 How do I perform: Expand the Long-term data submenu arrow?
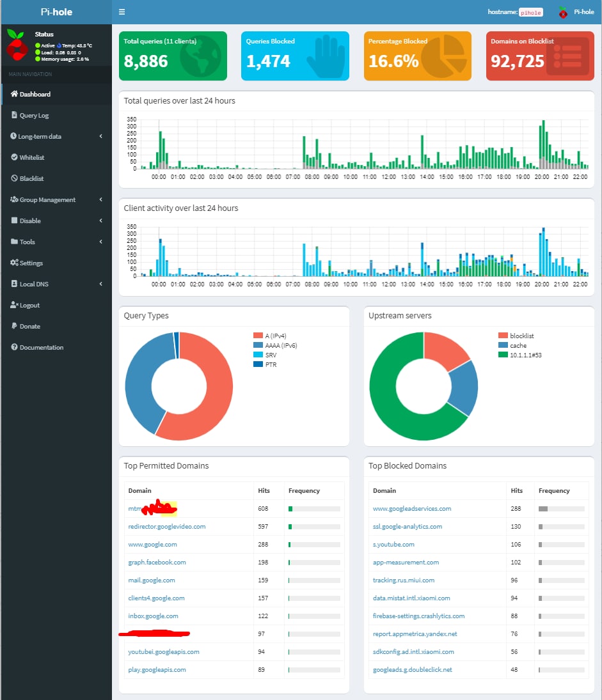pyautogui.click(x=101, y=136)
